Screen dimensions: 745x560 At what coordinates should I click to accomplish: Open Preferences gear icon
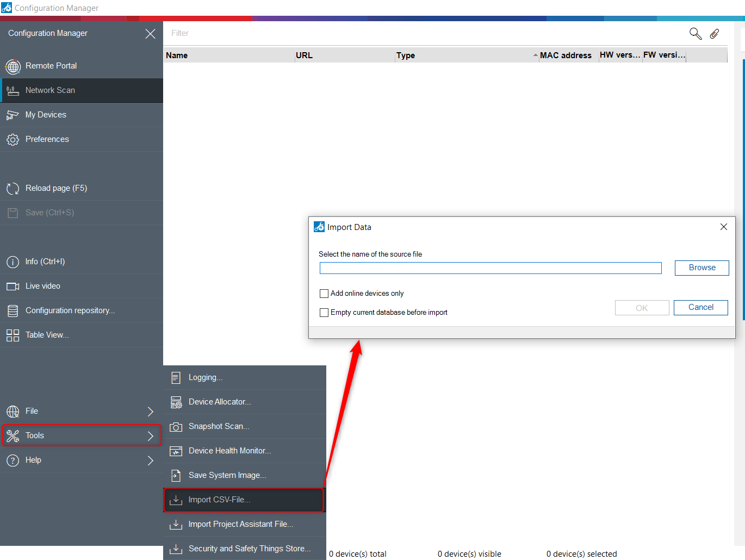[x=13, y=140]
